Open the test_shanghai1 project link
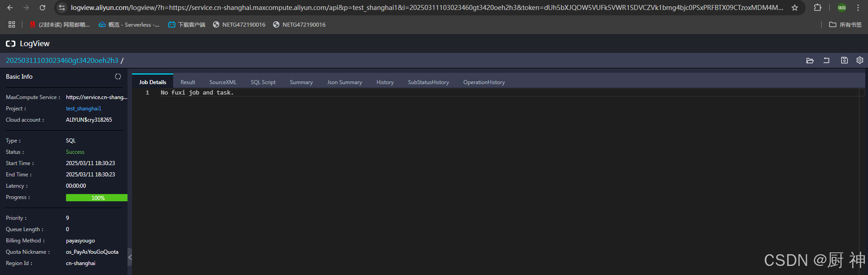Image resolution: width=868 pixels, height=275 pixels. pyautogui.click(x=84, y=109)
